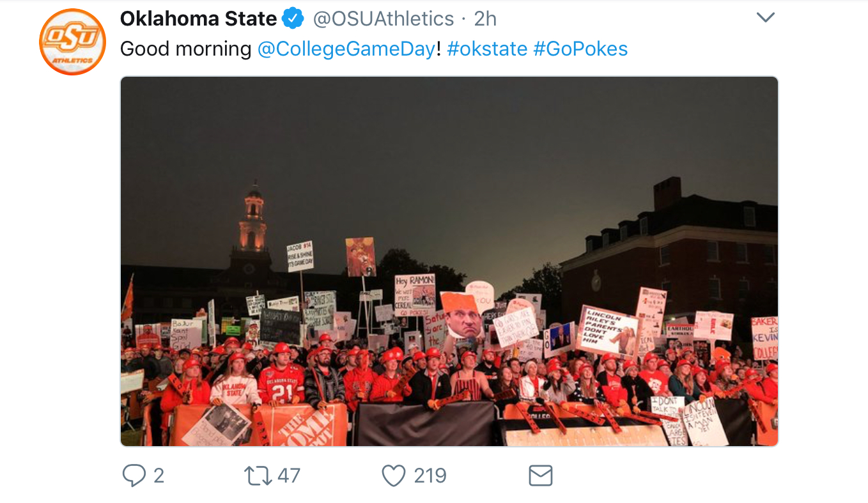Click the blue verified badge
868x503 pixels.
(x=293, y=19)
